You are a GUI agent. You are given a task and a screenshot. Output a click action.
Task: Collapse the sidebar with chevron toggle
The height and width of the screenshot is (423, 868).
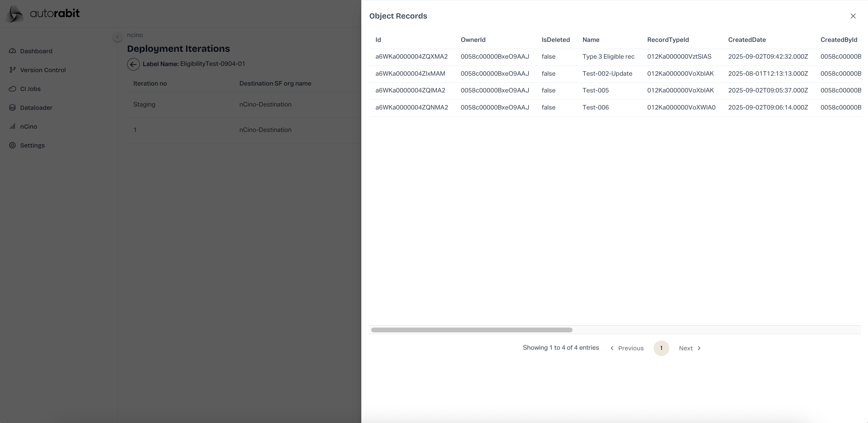pyautogui.click(x=117, y=37)
